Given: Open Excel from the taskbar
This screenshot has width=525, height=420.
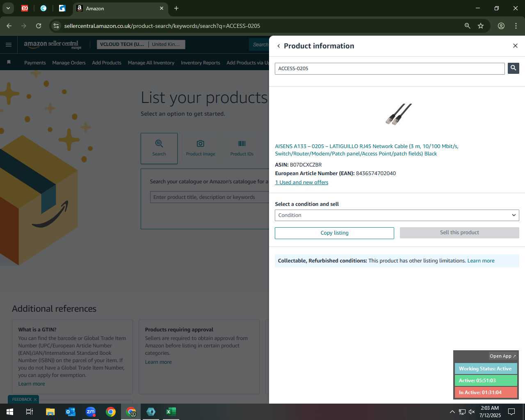Looking at the screenshot, I should click(171, 412).
